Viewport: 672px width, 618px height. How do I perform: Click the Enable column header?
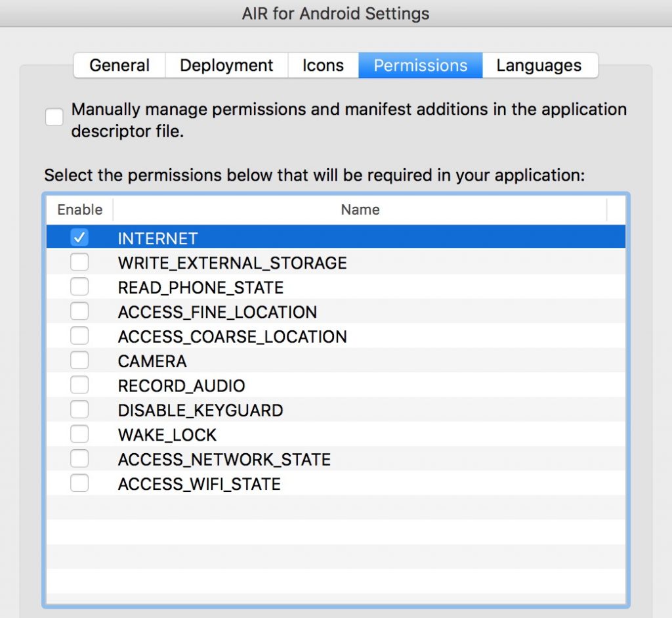coord(78,210)
